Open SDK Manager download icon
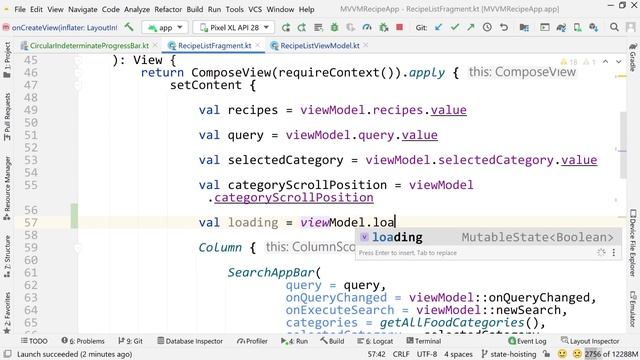This screenshot has width=640, height=360. pos(593,27)
